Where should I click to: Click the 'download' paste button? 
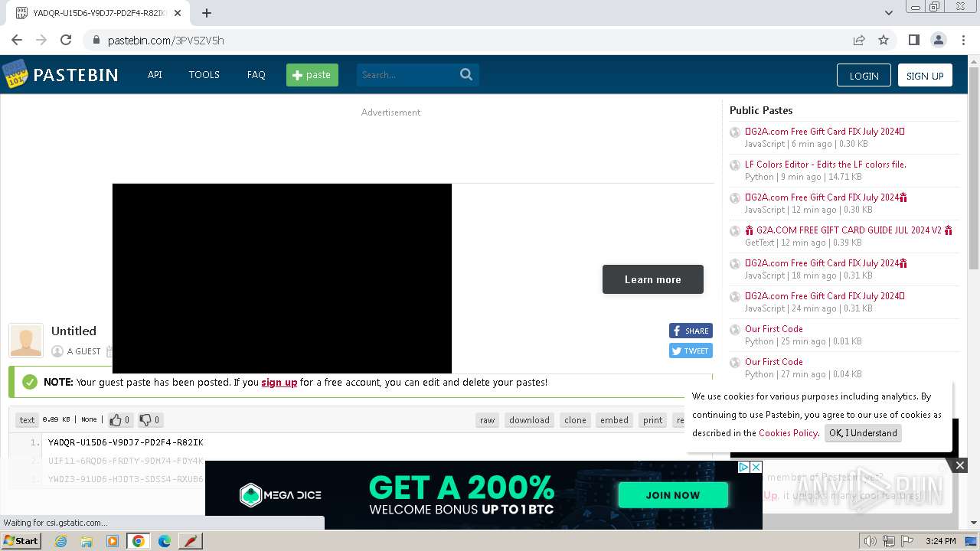[x=529, y=419]
